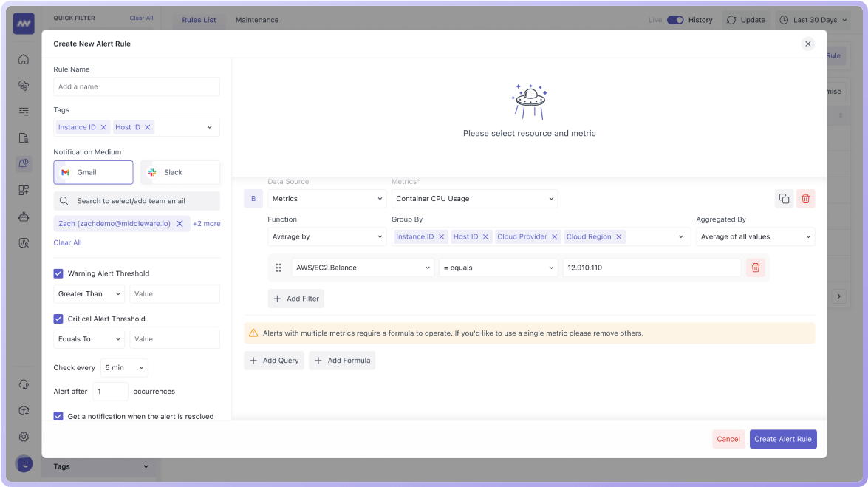The width and height of the screenshot is (868, 487).
Task: Focus the search team email field
Action: pyautogui.click(x=137, y=200)
